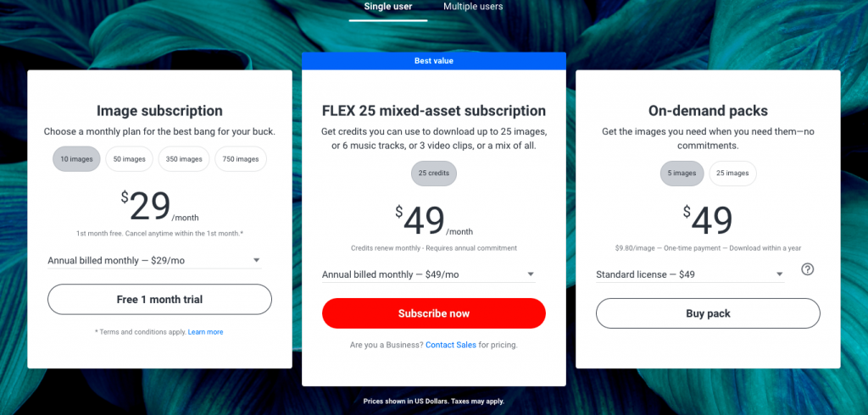Click the help question mark icon
The height and width of the screenshot is (415, 868).
pyautogui.click(x=808, y=269)
